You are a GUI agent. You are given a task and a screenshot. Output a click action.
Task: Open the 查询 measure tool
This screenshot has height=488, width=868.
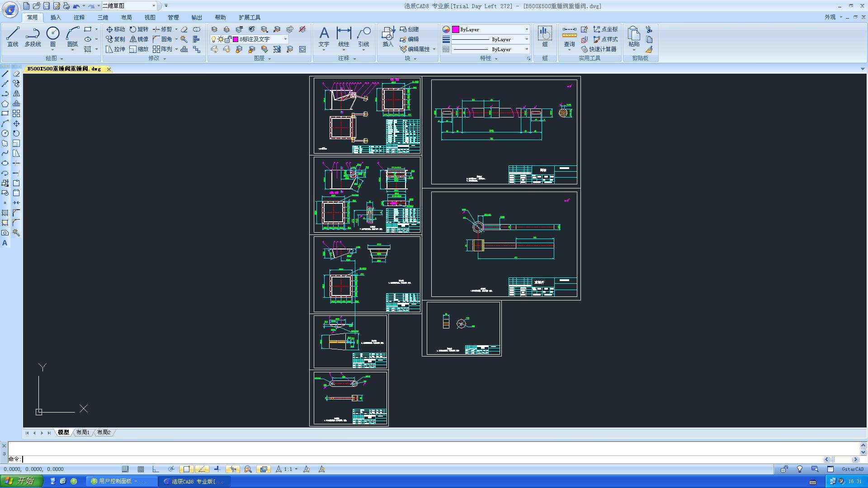(x=569, y=36)
